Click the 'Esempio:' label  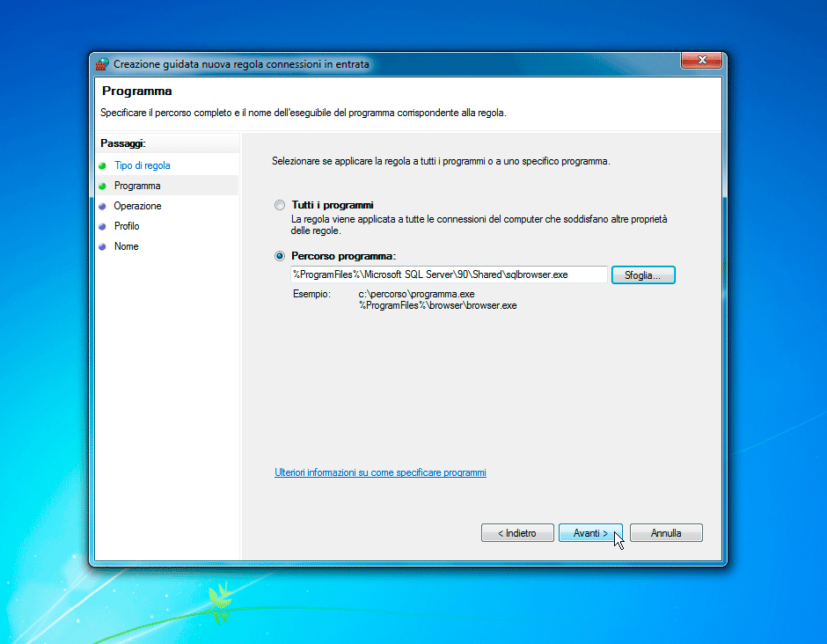311,295
